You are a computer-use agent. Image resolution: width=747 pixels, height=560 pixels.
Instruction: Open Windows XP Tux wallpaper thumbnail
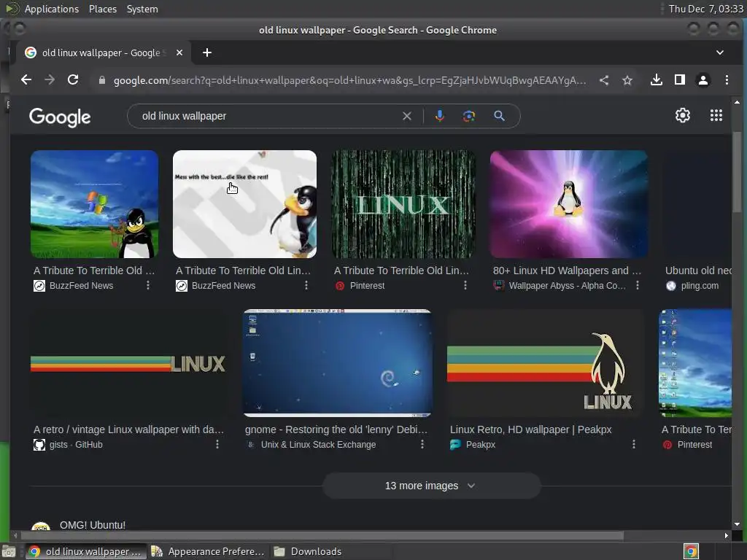pos(94,204)
